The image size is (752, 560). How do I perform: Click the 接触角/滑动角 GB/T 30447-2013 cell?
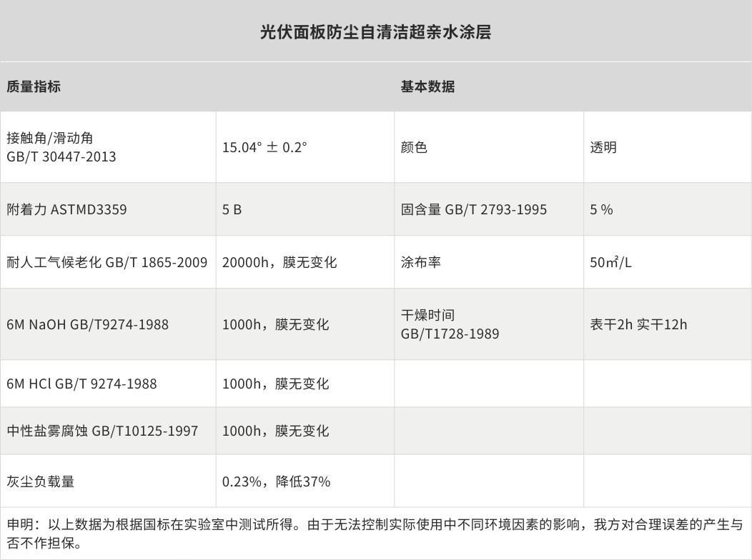coord(61,146)
